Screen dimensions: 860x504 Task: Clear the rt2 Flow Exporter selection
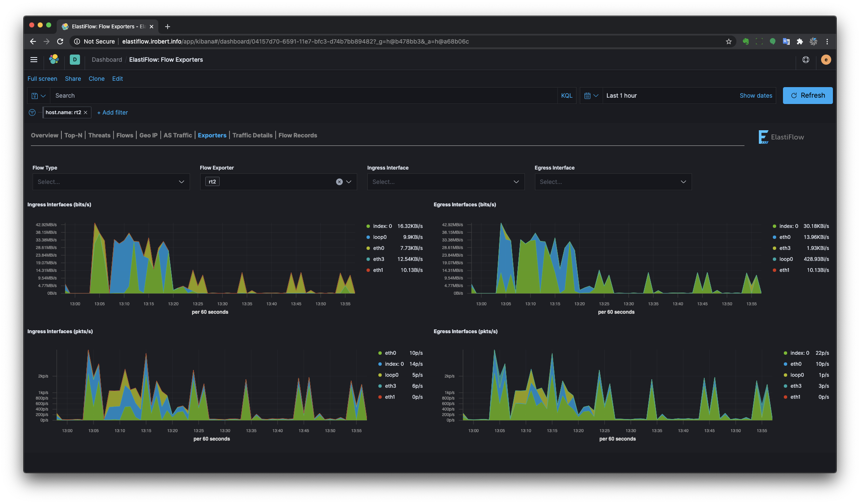(339, 182)
